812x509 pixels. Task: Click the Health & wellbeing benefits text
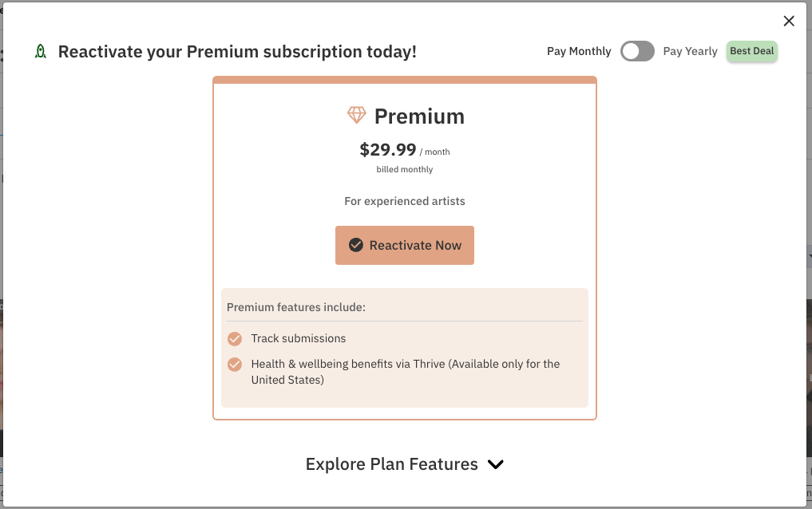coord(406,372)
